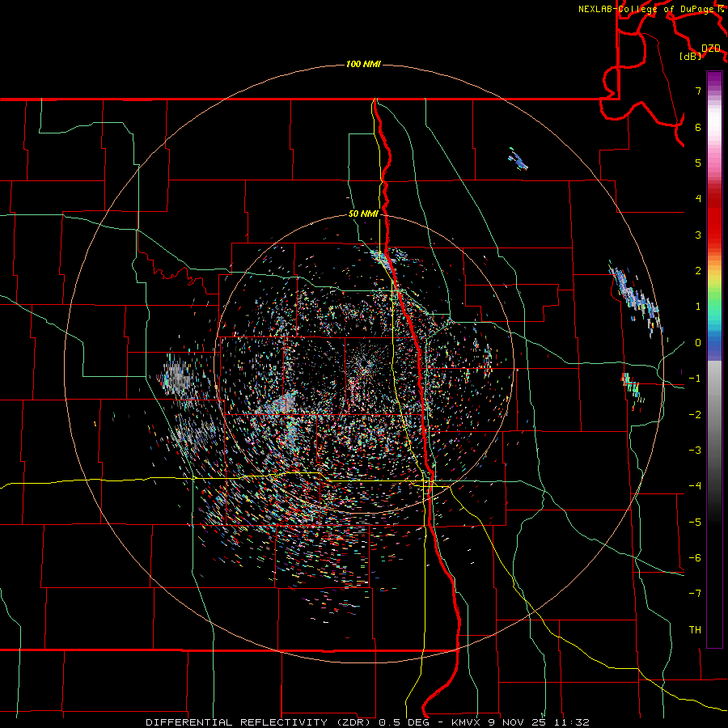This screenshot has width=728, height=728.
Task: Select the 1 dB scale label
Action: tap(698, 307)
